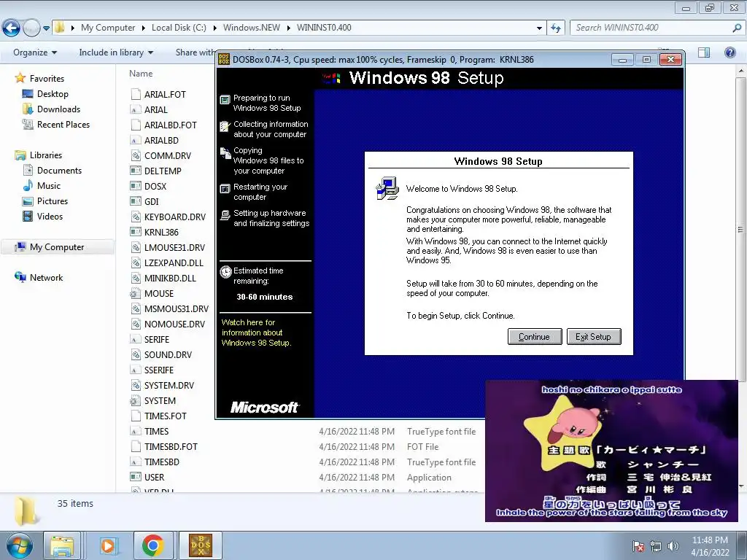Click the Kirby video overlay thumbnail

point(611,451)
